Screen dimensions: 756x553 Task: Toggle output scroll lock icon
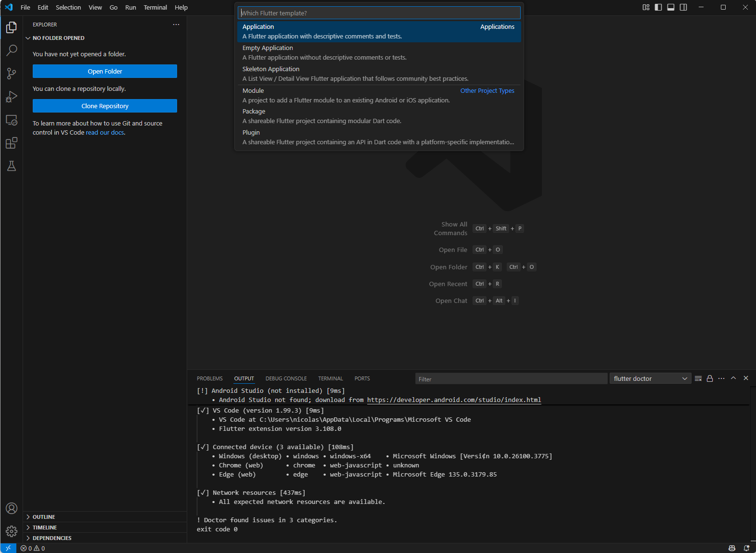(710, 378)
